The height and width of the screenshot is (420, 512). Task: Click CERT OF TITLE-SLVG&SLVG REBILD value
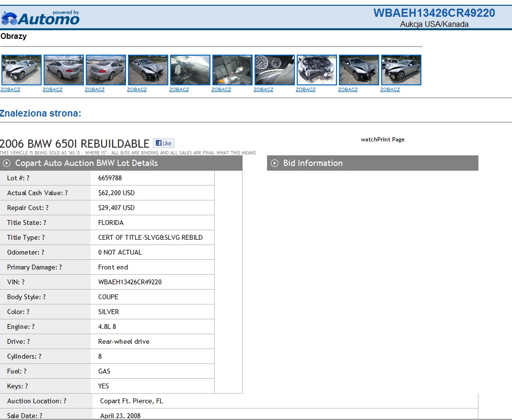150,237
